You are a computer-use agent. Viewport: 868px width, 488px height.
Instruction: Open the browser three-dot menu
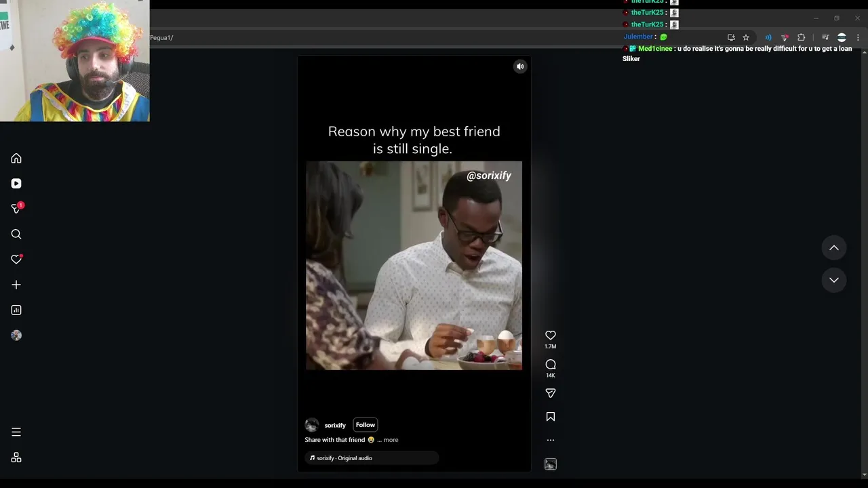[x=858, y=37]
